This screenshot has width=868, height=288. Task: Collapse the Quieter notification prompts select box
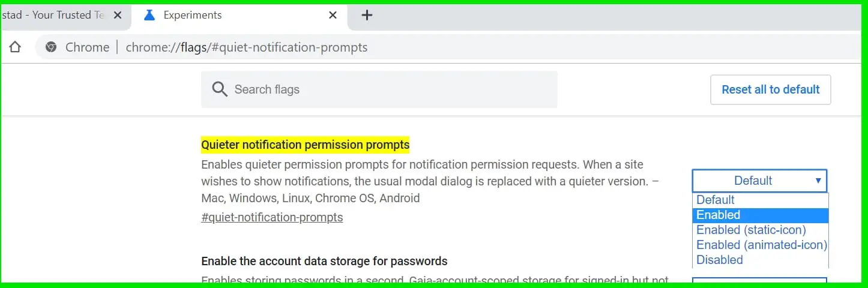tap(759, 181)
